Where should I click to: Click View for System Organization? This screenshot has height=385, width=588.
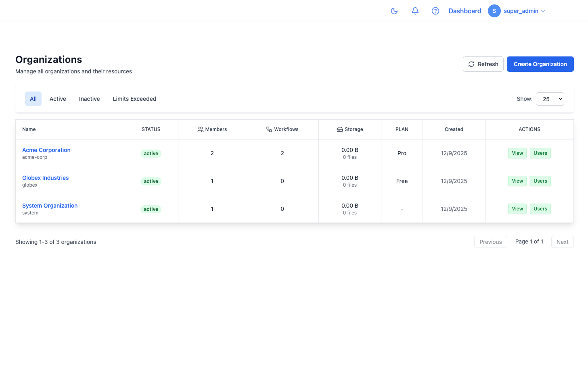[x=517, y=209]
